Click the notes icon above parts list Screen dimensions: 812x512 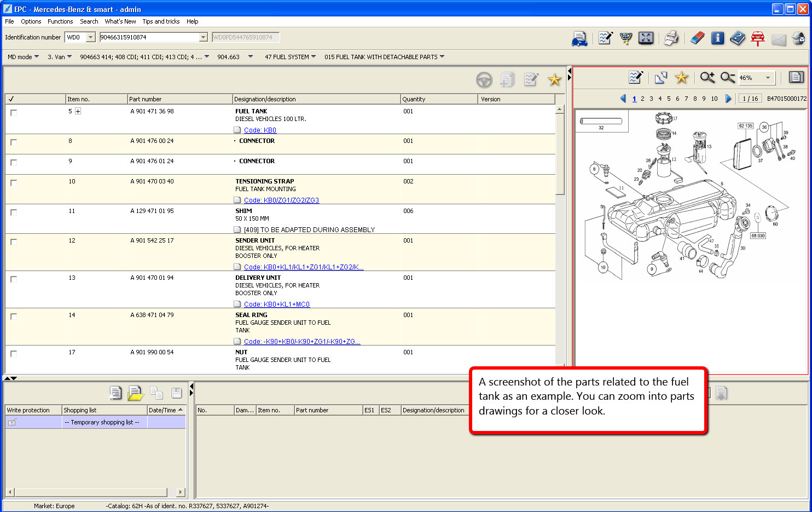pyautogui.click(x=531, y=80)
